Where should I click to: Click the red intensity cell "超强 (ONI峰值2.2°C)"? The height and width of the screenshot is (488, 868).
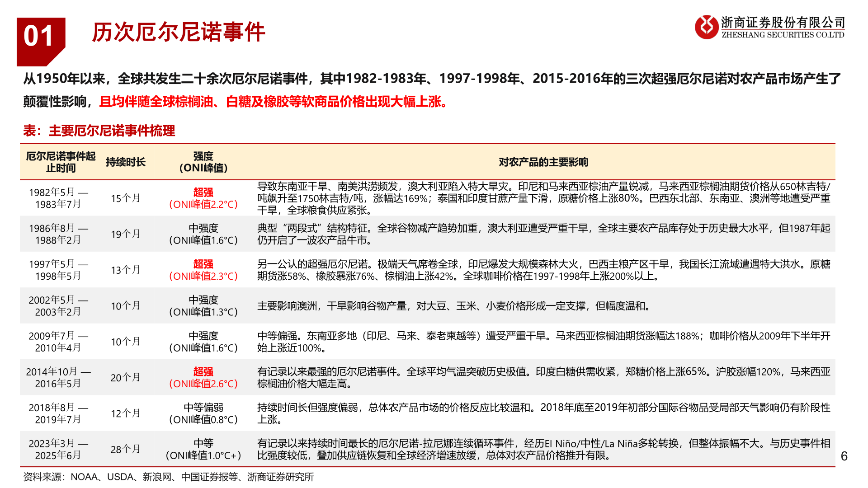(203, 198)
